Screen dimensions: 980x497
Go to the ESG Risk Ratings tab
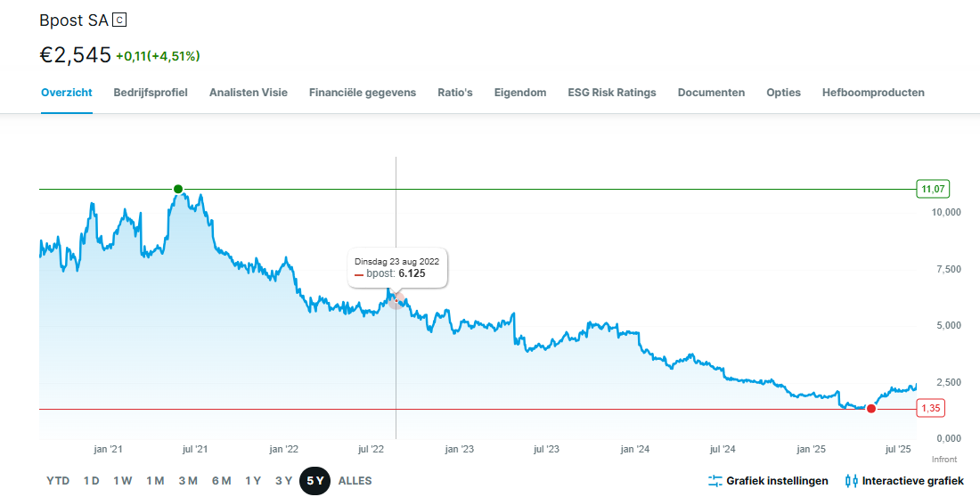pyautogui.click(x=612, y=93)
